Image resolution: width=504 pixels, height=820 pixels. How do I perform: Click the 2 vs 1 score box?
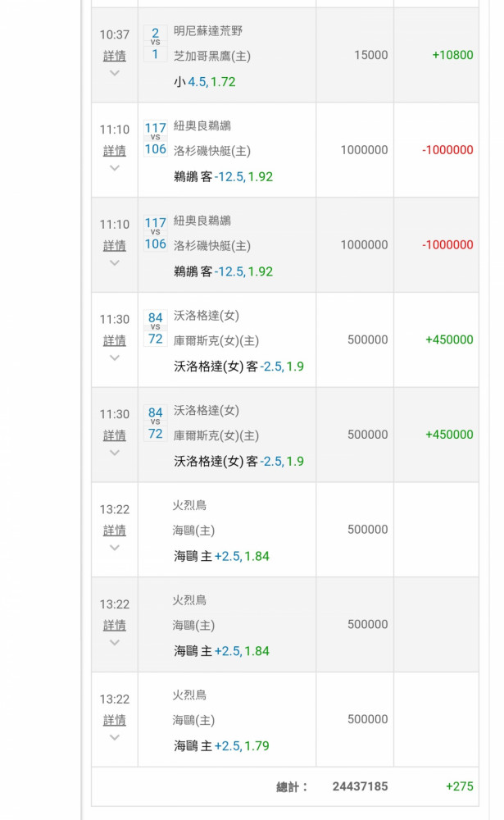pyautogui.click(x=155, y=44)
